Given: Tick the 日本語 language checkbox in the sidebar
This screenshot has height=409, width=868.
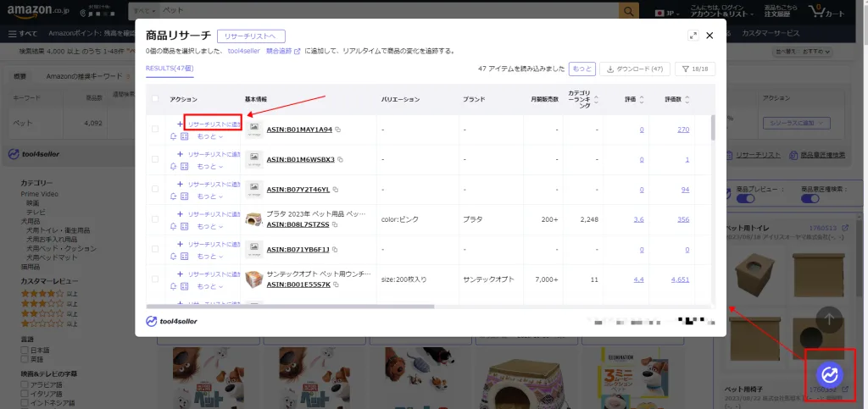Looking at the screenshot, I should coord(25,350).
